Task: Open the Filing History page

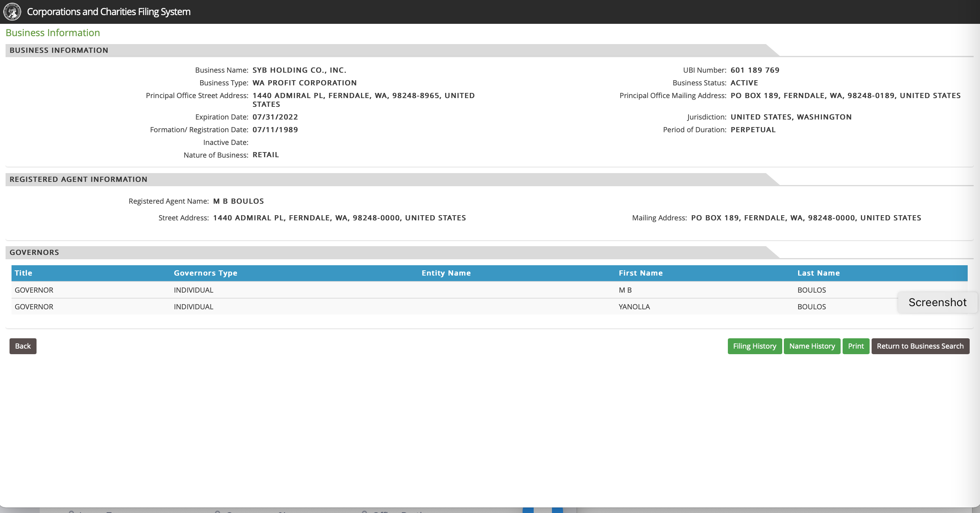Action: (754, 346)
